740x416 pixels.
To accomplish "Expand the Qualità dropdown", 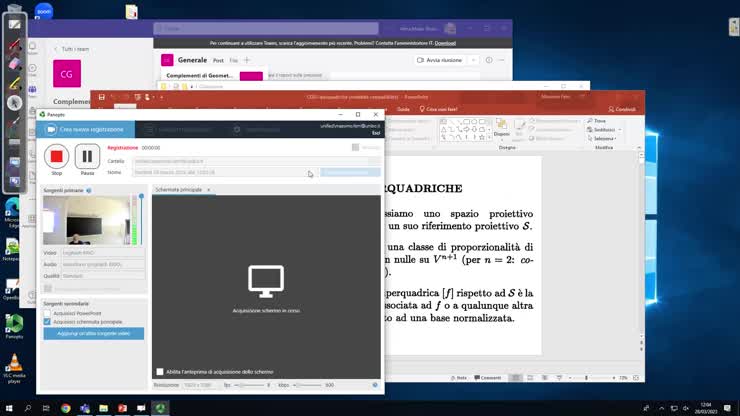I will click(105, 275).
